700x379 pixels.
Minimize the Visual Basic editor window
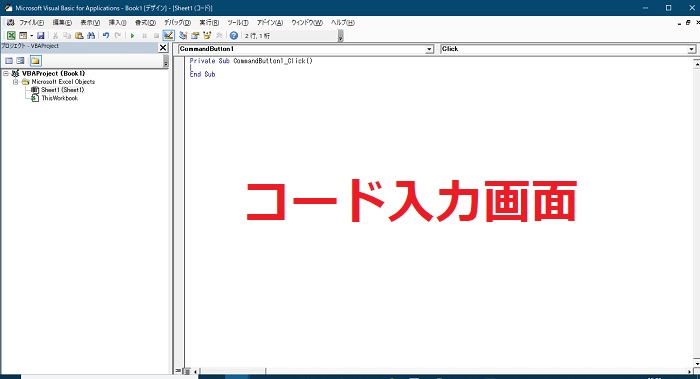(646, 8)
